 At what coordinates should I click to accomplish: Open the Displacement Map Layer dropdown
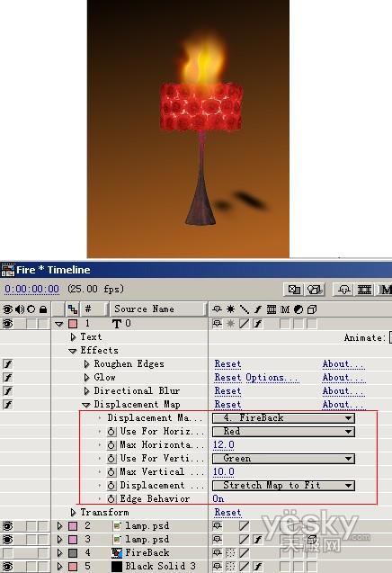pyautogui.click(x=283, y=418)
